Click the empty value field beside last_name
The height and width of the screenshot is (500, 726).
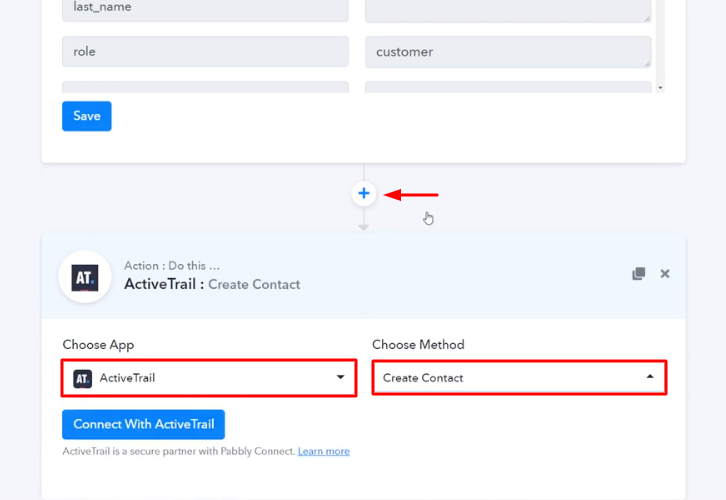pos(508,11)
